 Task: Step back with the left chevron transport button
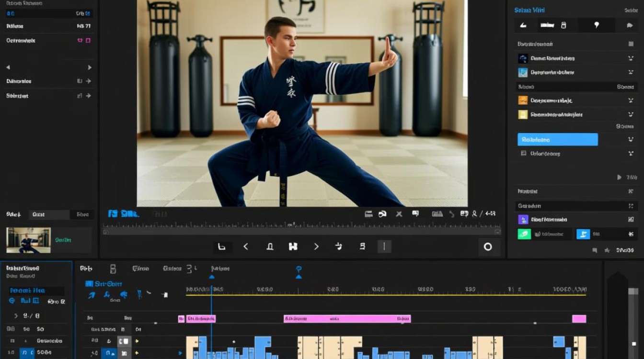tap(246, 247)
